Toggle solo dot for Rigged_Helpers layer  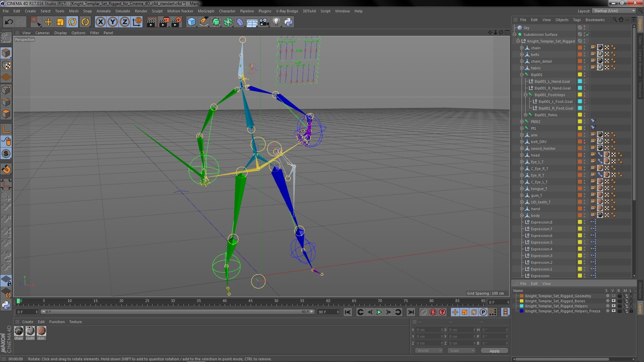pyautogui.click(x=607, y=306)
